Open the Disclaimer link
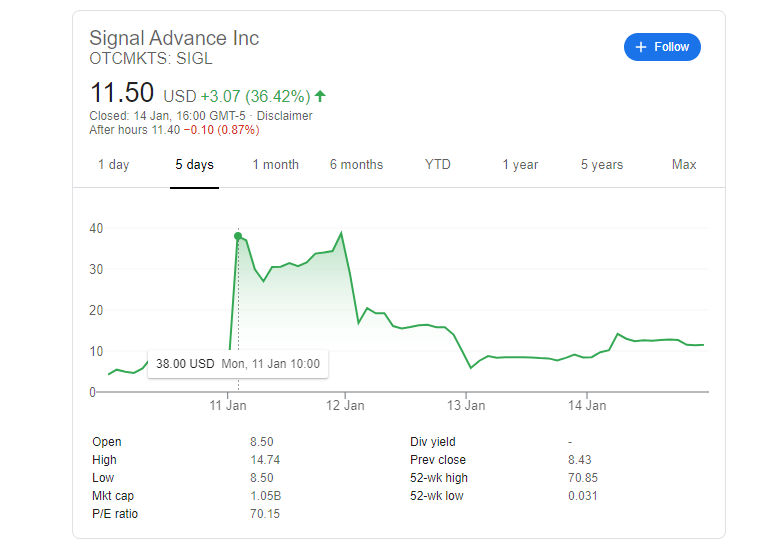Viewport: 765px width, 543px height. pyautogui.click(x=284, y=116)
